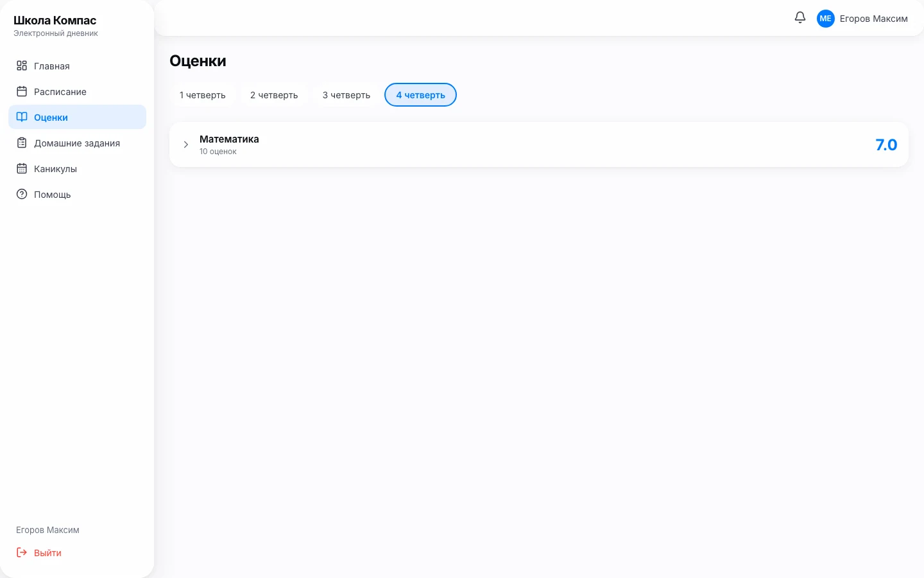Click the ME user avatar
This screenshot has height=578, width=924.
825,19
